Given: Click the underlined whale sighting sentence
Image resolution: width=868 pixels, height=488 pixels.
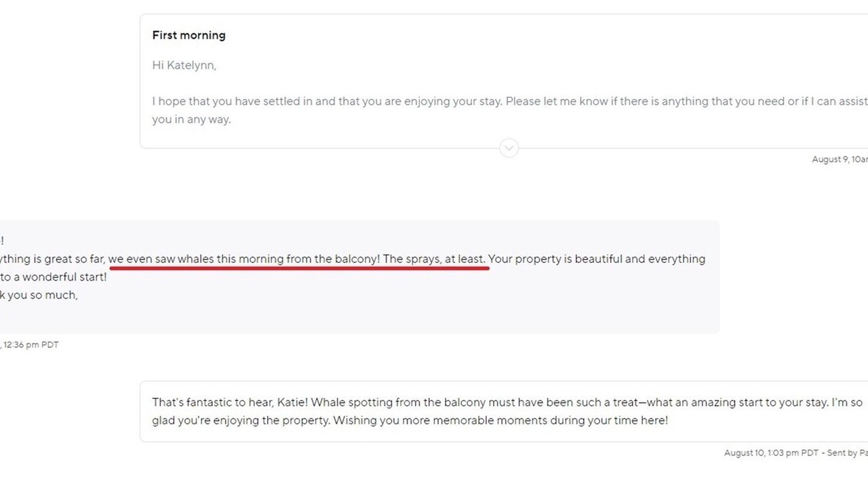Looking at the screenshot, I should (244, 259).
